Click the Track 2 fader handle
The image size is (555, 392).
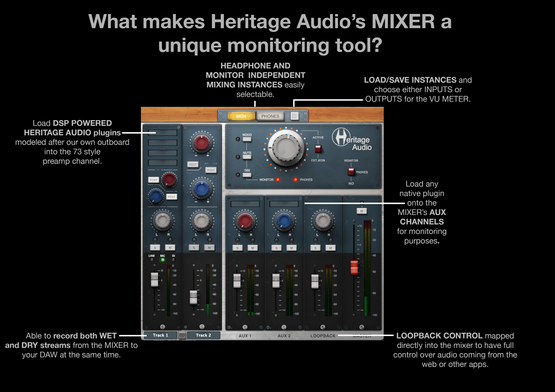(x=193, y=297)
